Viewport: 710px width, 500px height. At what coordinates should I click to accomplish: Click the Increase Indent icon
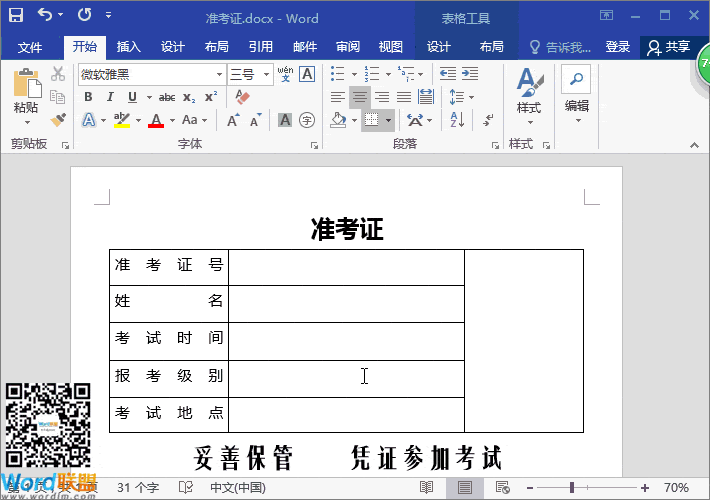pyautogui.click(x=470, y=74)
